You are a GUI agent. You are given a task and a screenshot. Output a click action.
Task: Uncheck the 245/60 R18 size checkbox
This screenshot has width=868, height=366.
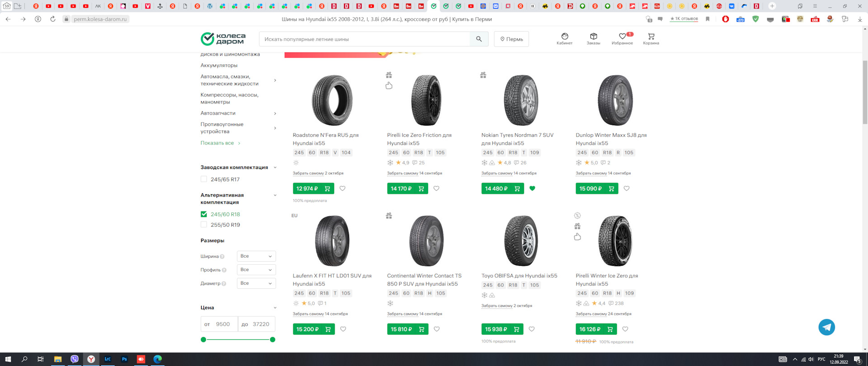(x=204, y=214)
